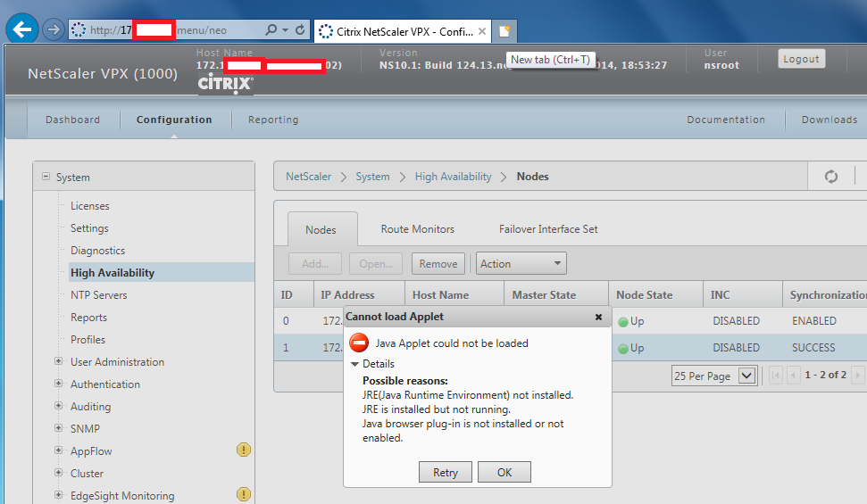This screenshot has width=867, height=504.
Task: Click the Open... button
Action: (x=375, y=264)
